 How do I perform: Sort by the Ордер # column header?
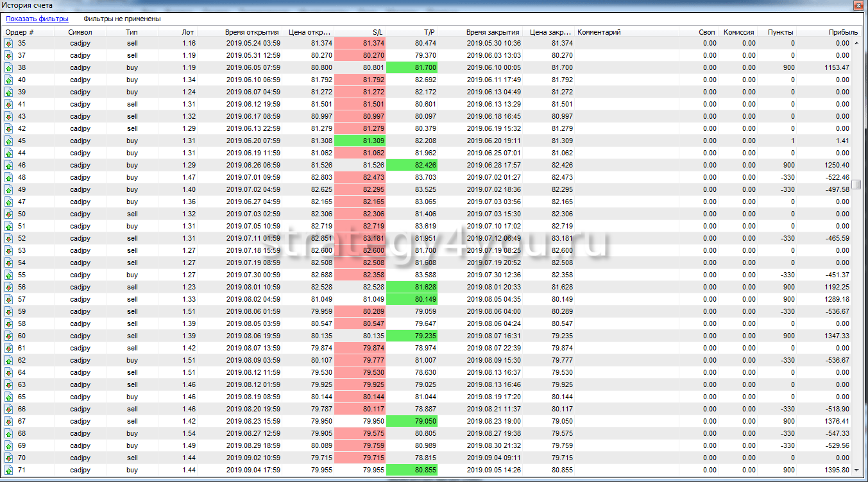click(20, 31)
